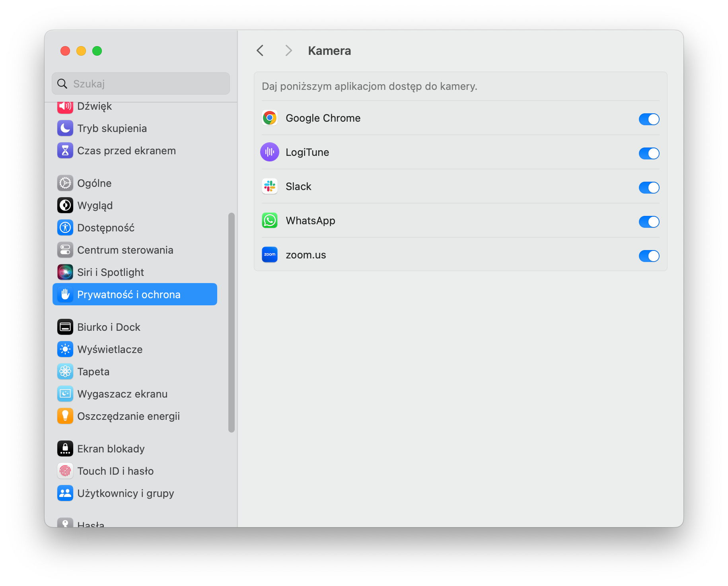Select Ekran blokady label

tap(111, 449)
